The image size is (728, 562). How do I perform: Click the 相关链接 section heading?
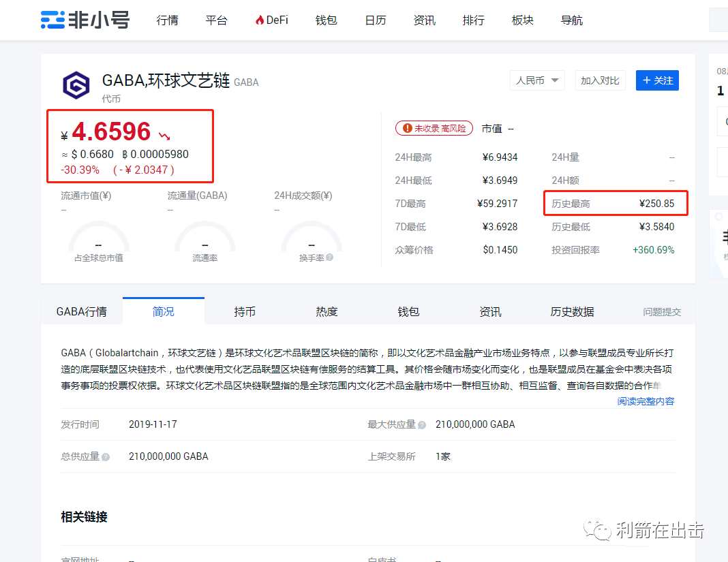(84, 517)
